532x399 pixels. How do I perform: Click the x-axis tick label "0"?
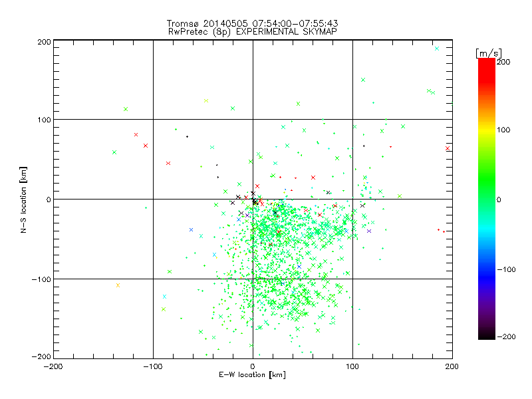click(253, 367)
